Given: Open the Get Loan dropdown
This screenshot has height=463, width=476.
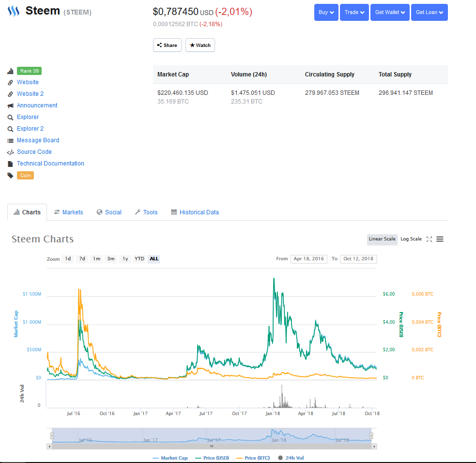Looking at the screenshot, I should click(429, 13).
